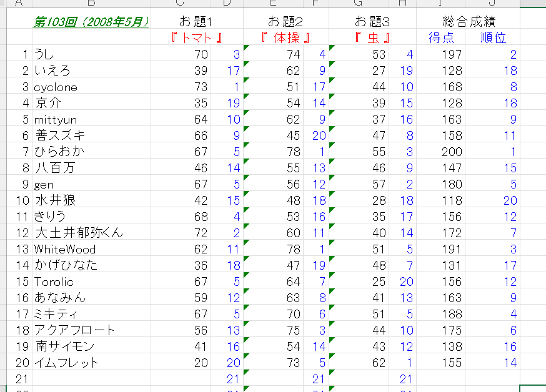The width and height of the screenshot is (546, 392).
Task: Select the name cell cyclone
Action: pos(91,87)
